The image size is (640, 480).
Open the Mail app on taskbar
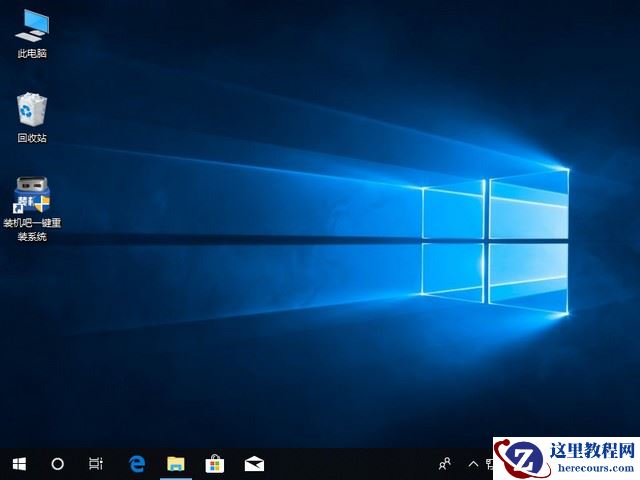pyautogui.click(x=254, y=464)
